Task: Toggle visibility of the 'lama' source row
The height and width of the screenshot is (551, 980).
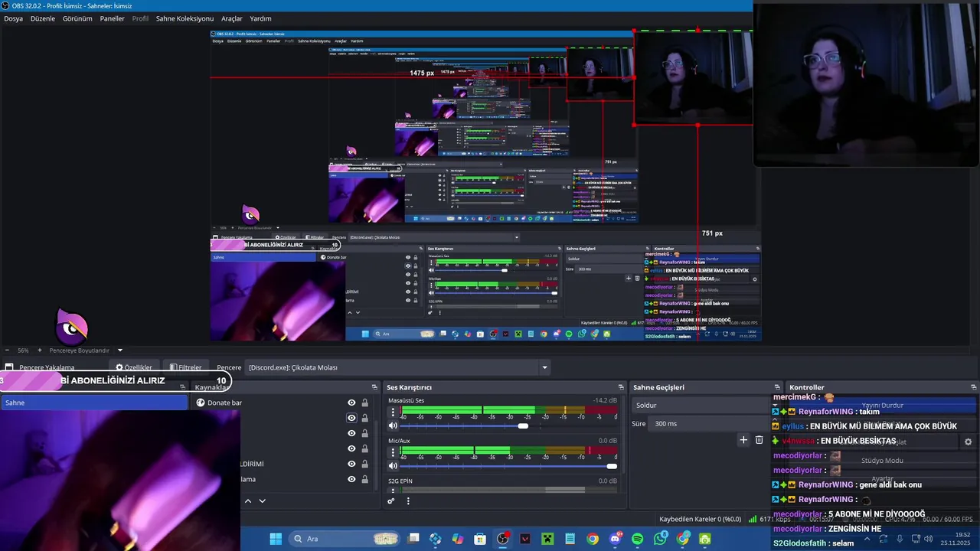Action: (x=351, y=479)
